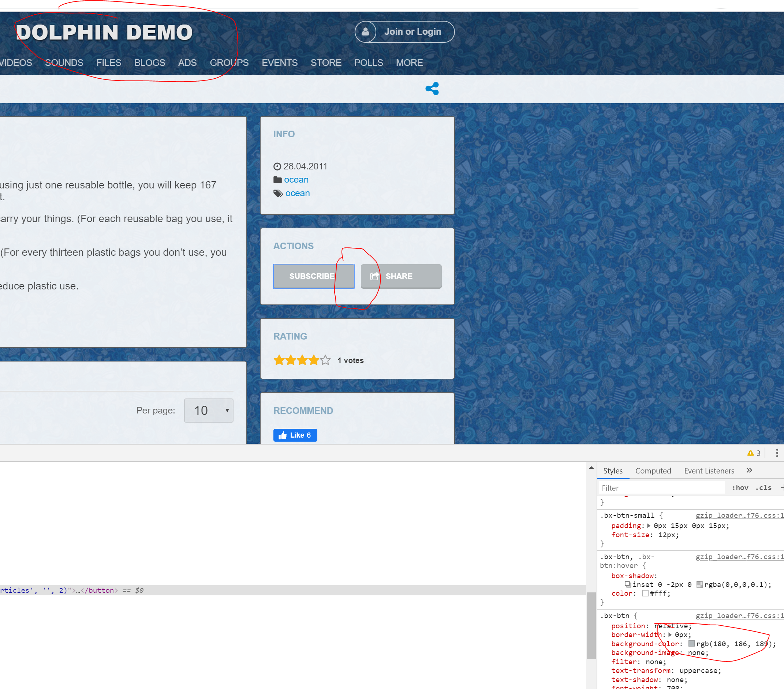This screenshot has width=784, height=689.
Task: Expand the padding shorthand triangle
Action: click(649, 526)
